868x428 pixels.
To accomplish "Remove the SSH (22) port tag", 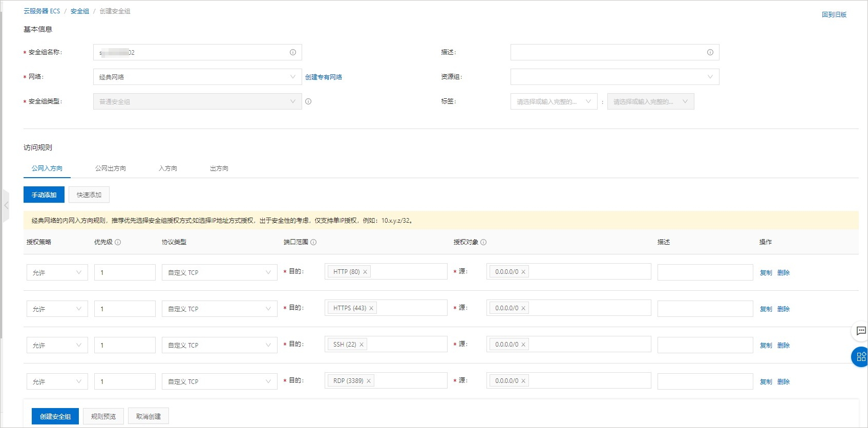I will (362, 345).
